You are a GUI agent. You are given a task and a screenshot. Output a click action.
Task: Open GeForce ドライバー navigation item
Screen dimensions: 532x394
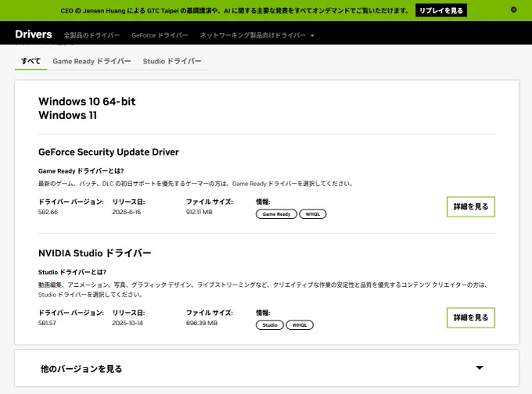160,35
